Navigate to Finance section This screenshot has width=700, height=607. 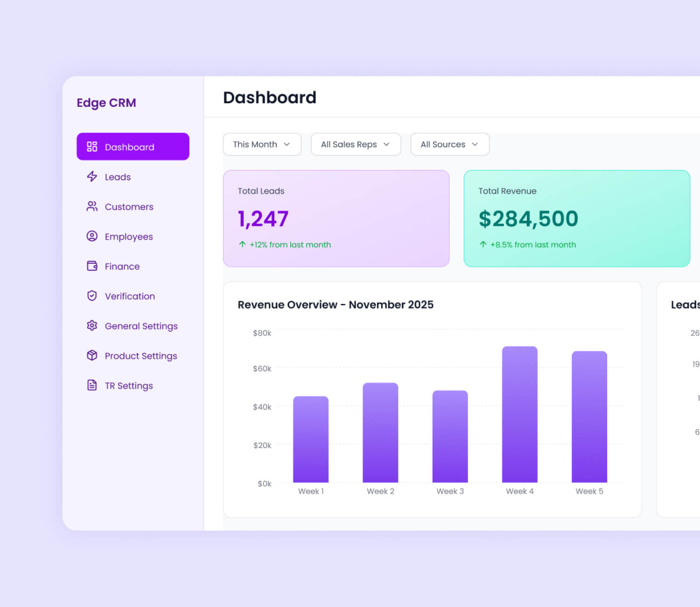click(122, 267)
